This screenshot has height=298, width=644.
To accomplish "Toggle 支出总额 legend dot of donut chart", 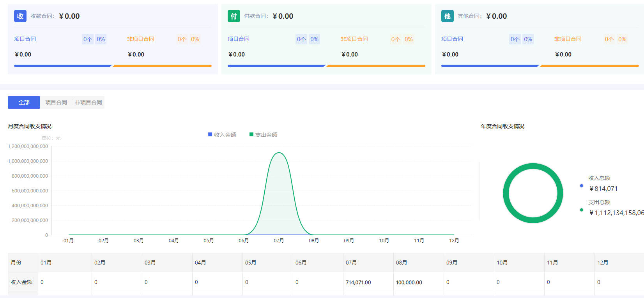I will [x=582, y=210].
